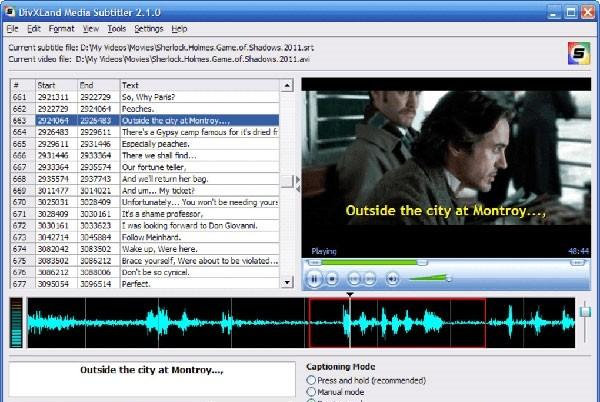Adjust the player volume slider
600x402 pixels.
click(448, 277)
